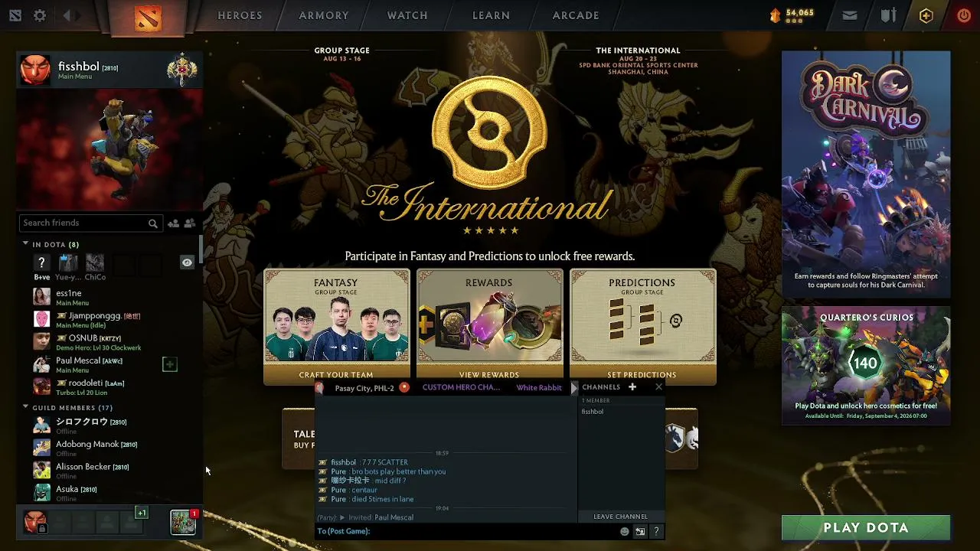Click the red power quit icon
Viewport: 980px width, 551px height.
pyautogui.click(x=964, y=15)
